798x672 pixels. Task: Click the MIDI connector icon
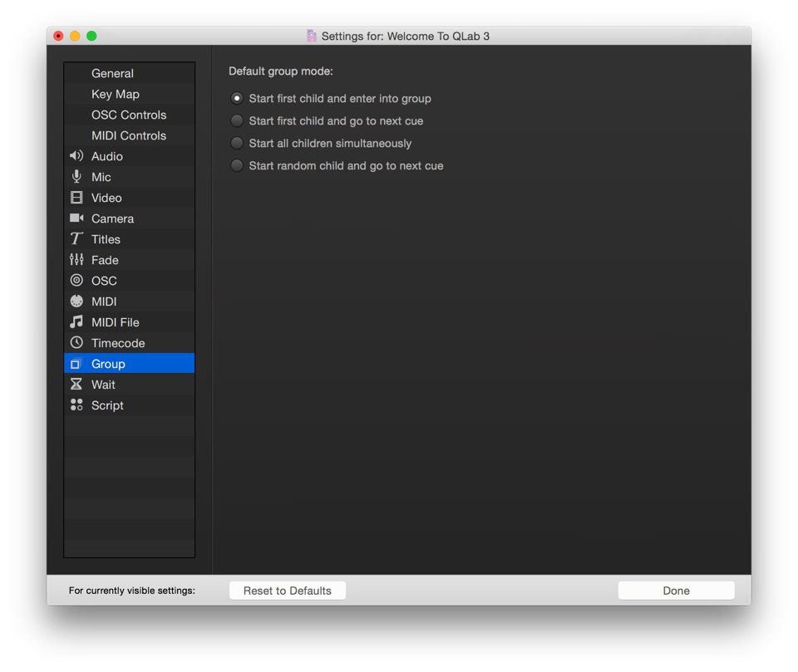tap(76, 302)
